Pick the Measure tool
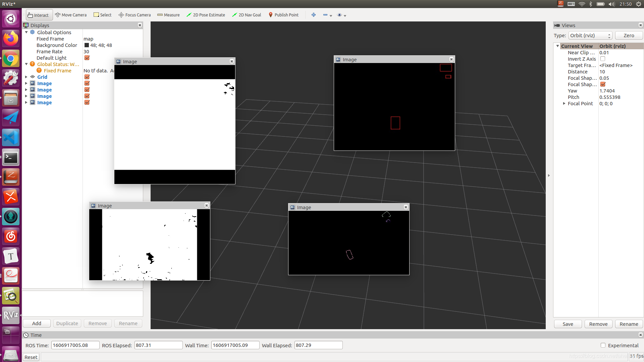Image resolution: width=644 pixels, height=362 pixels. coord(168,15)
